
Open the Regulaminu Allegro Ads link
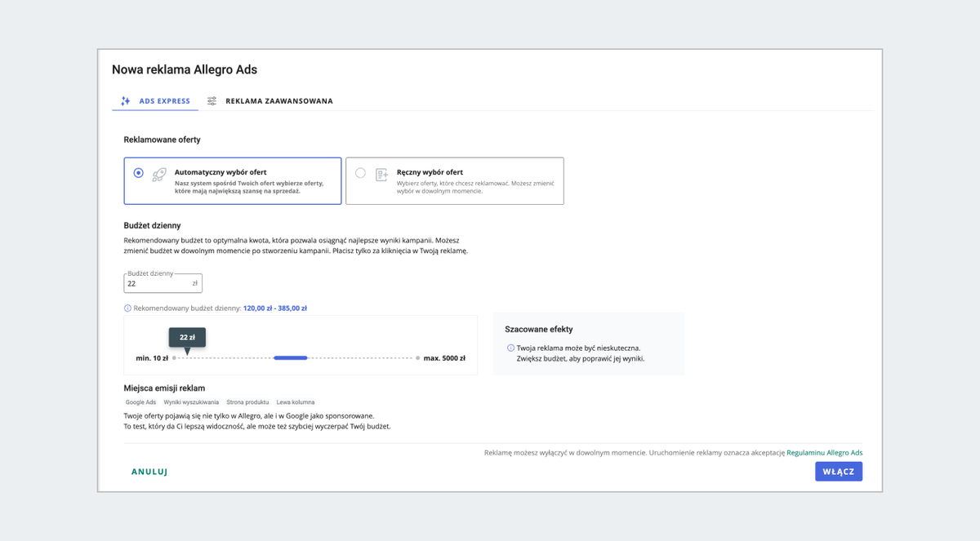click(x=824, y=452)
